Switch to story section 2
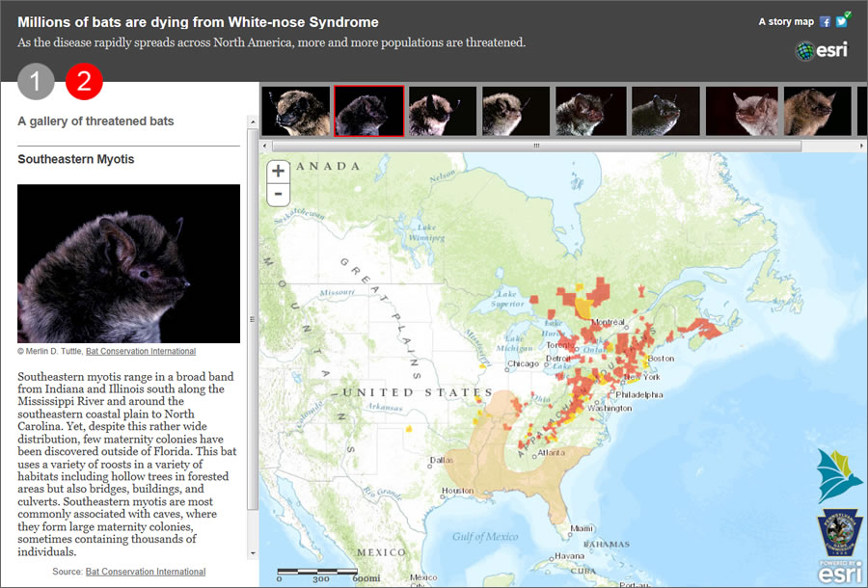Image resolution: width=868 pixels, height=588 pixels. click(x=84, y=83)
